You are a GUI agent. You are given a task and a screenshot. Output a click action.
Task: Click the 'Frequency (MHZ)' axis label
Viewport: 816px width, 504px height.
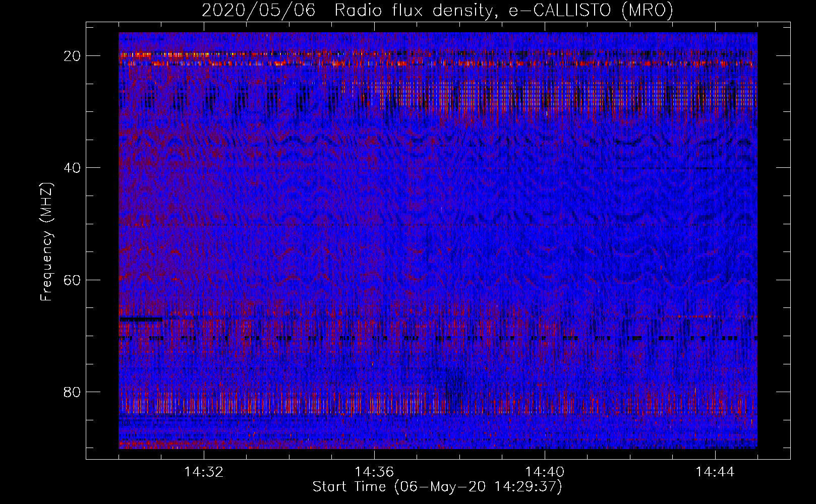[46, 242]
